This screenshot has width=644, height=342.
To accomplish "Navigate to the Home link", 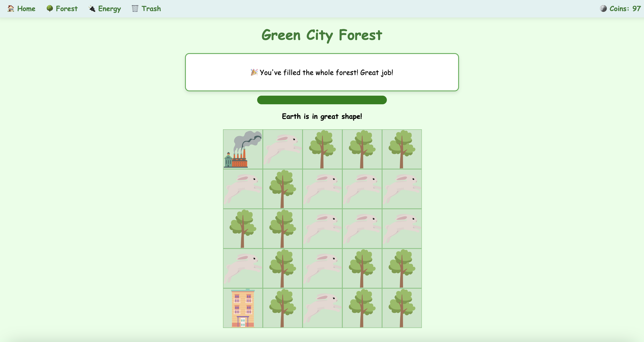I will click(26, 8).
